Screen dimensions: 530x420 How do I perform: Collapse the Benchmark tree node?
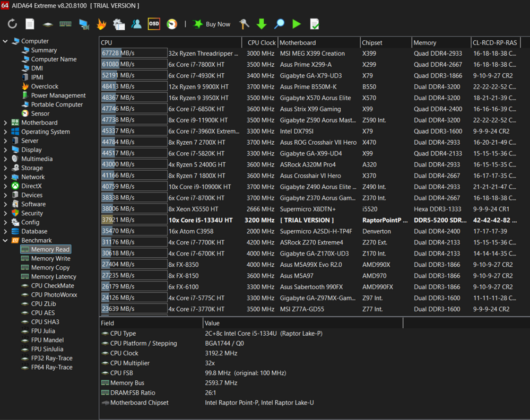(x=5, y=241)
